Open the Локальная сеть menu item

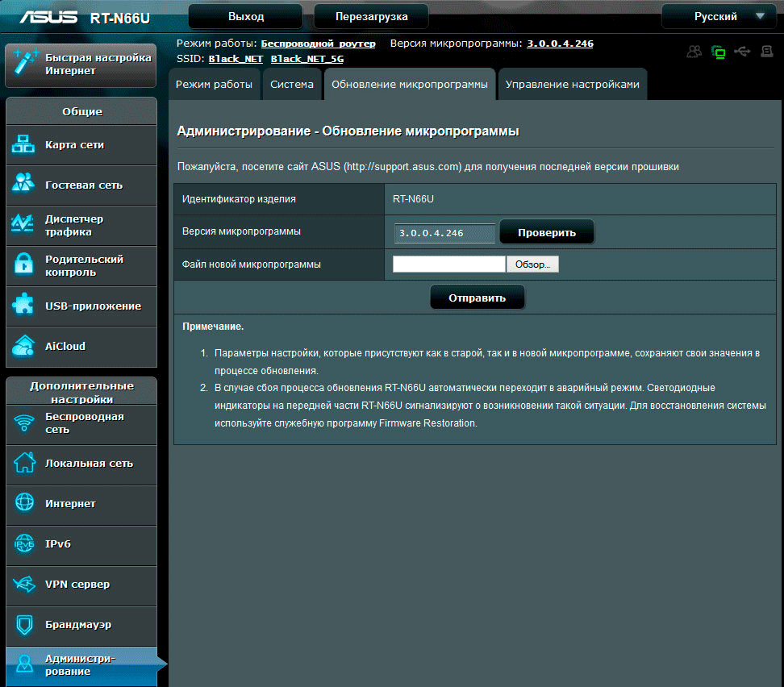[x=81, y=464]
